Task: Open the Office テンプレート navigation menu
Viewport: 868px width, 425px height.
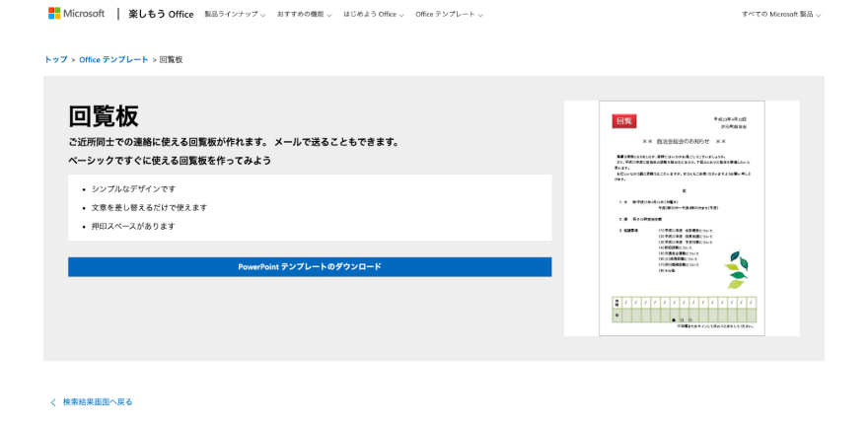Action: (448, 15)
